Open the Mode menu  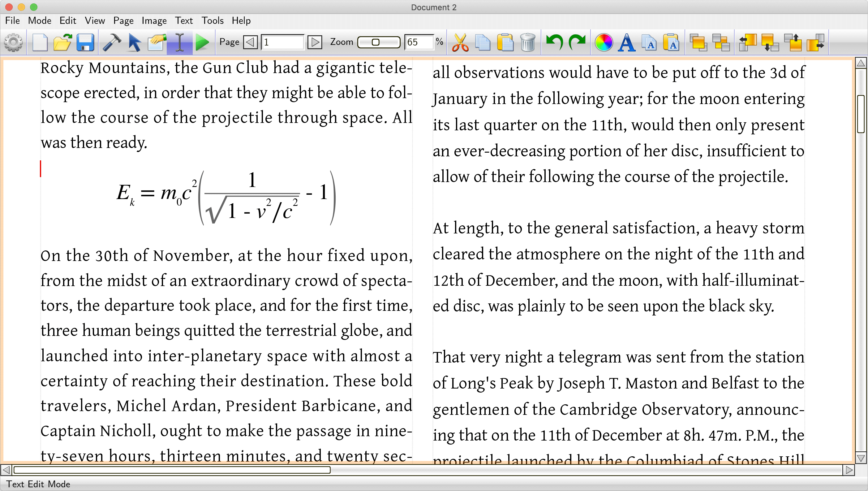39,20
